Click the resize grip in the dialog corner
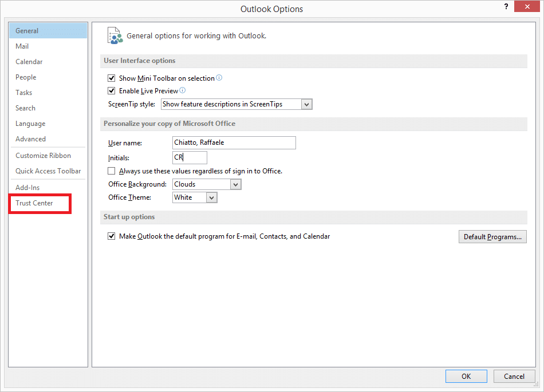Image resolution: width=544 pixels, height=392 pixels. [x=535, y=384]
